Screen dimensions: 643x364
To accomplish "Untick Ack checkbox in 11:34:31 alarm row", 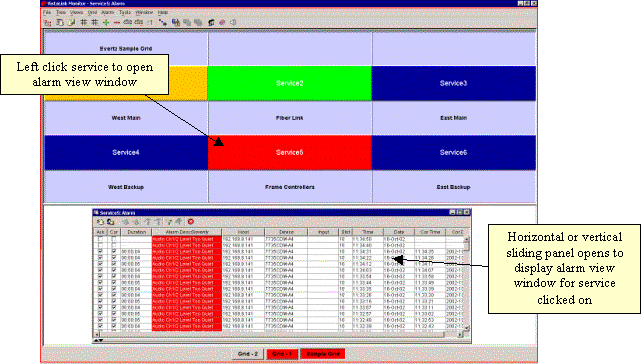I will (x=100, y=251).
